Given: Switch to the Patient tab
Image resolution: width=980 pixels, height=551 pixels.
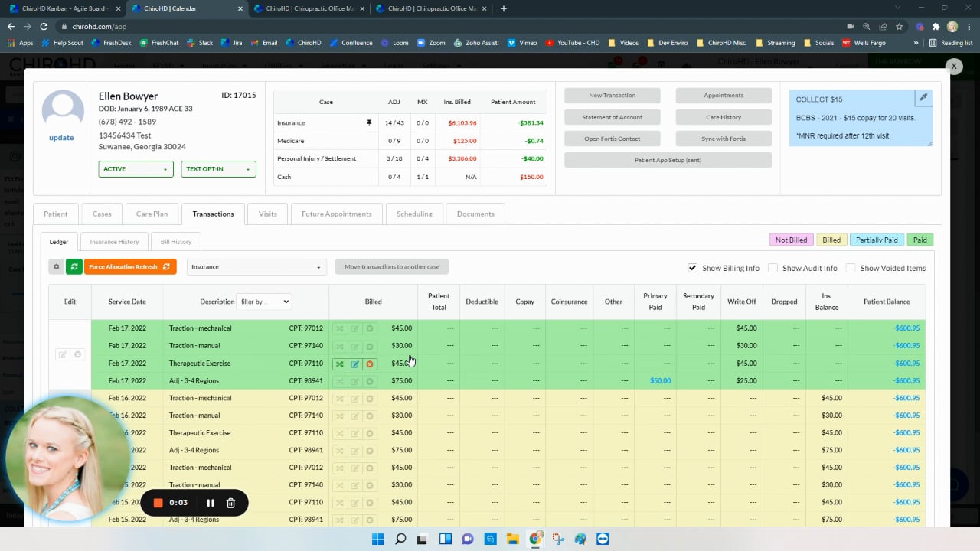Looking at the screenshot, I should pyautogui.click(x=56, y=214).
